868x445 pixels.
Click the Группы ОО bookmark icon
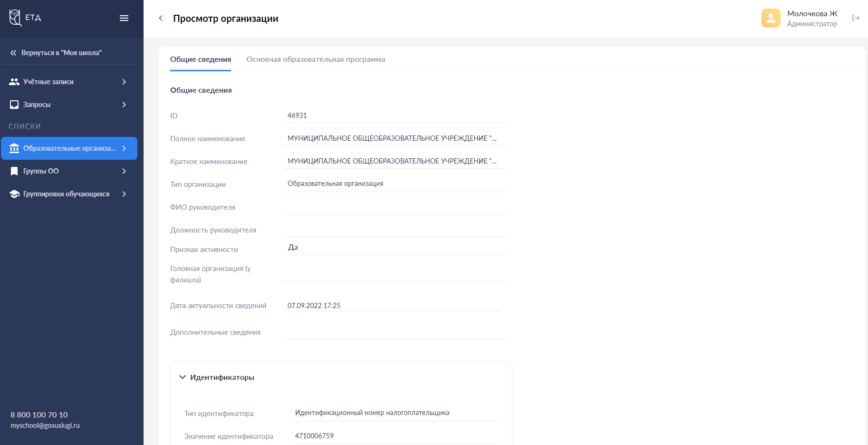click(x=14, y=171)
